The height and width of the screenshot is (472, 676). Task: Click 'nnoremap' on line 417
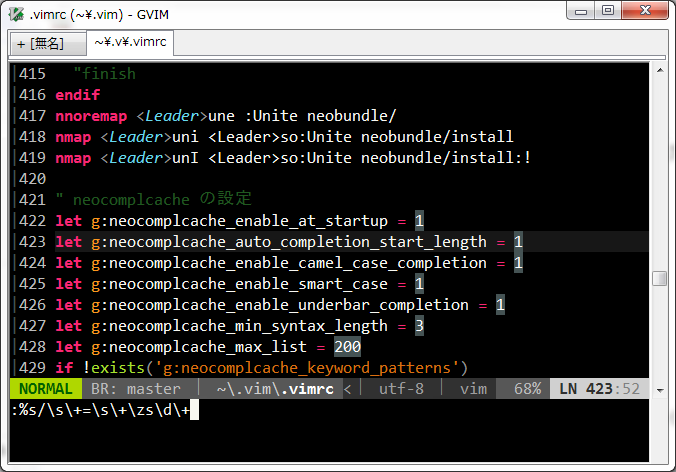pos(91,116)
